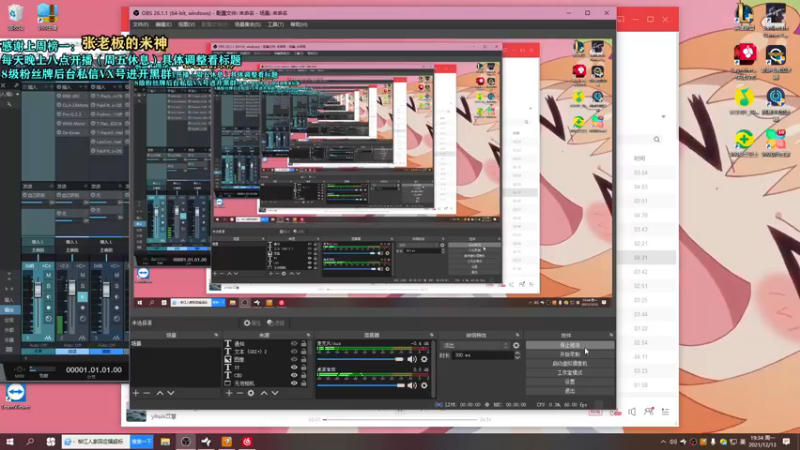Move source up arrow in Sources panel
Screen dimensions: 800x450
pos(264,393)
